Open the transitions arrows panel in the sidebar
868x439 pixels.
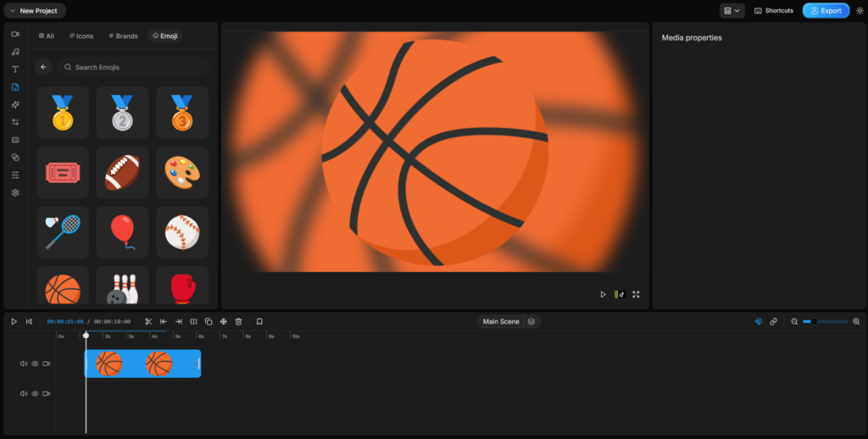[x=15, y=122]
